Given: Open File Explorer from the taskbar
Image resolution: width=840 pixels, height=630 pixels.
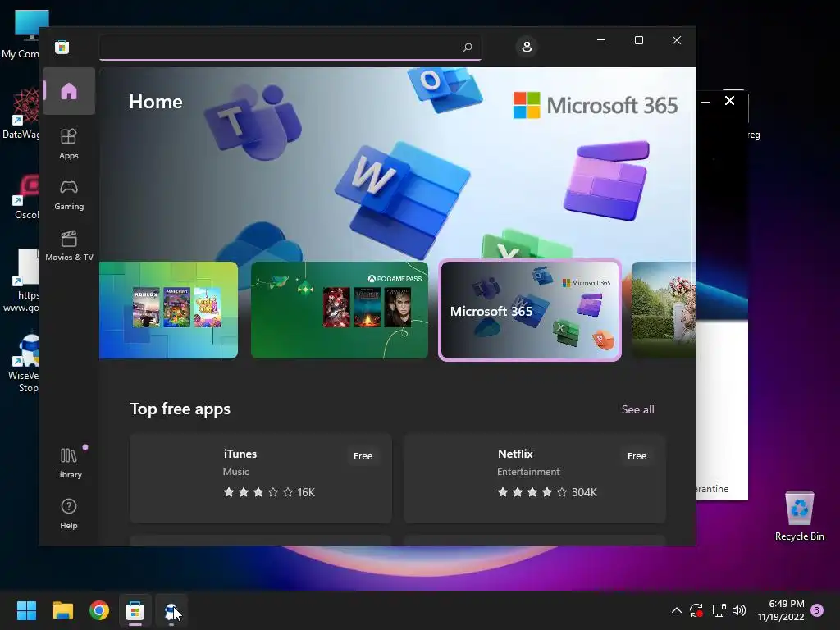Looking at the screenshot, I should pyautogui.click(x=62, y=610).
